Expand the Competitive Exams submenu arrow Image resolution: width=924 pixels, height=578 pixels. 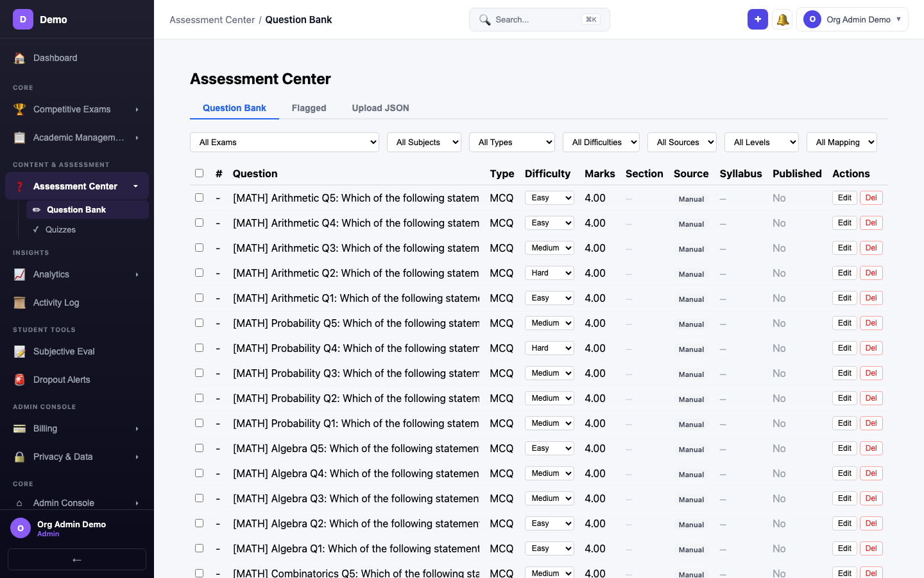[x=137, y=109]
